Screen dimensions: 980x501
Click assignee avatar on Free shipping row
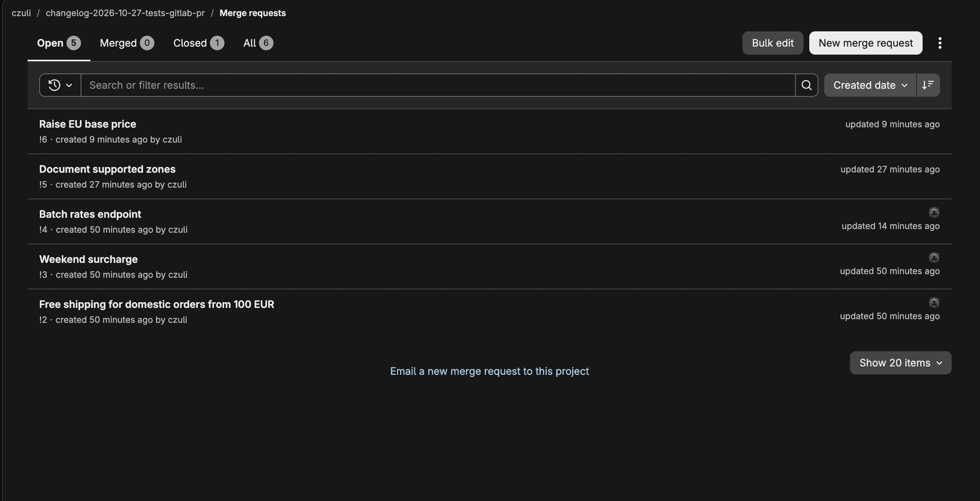pos(934,302)
